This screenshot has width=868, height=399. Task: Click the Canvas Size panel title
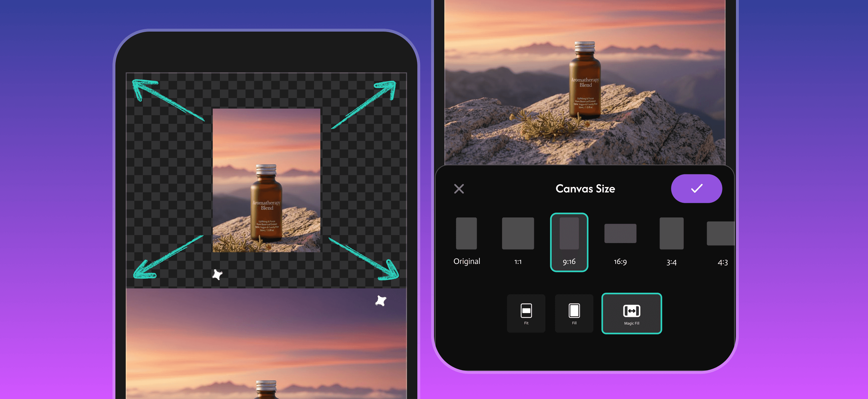[x=585, y=188]
